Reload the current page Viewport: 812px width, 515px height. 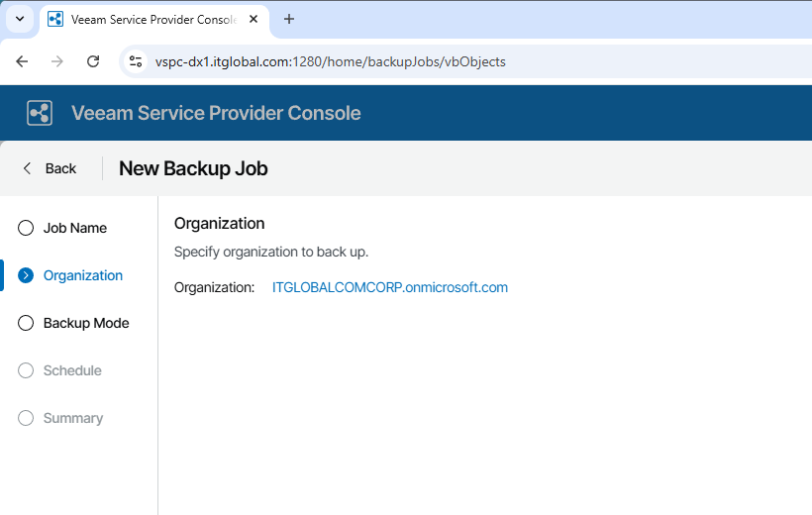(93, 61)
